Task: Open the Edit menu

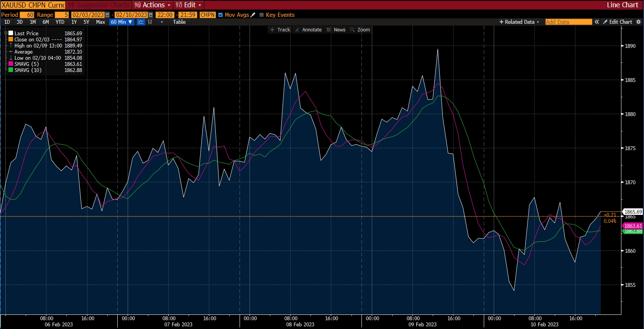Action: tap(188, 5)
